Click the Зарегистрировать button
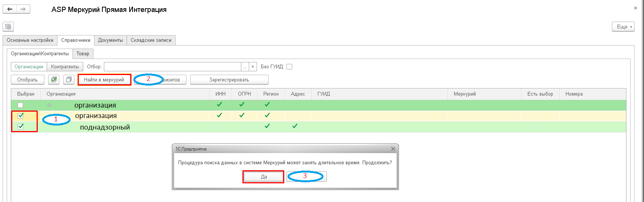Screen dimensions: 644x202 pyautogui.click(x=229, y=80)
